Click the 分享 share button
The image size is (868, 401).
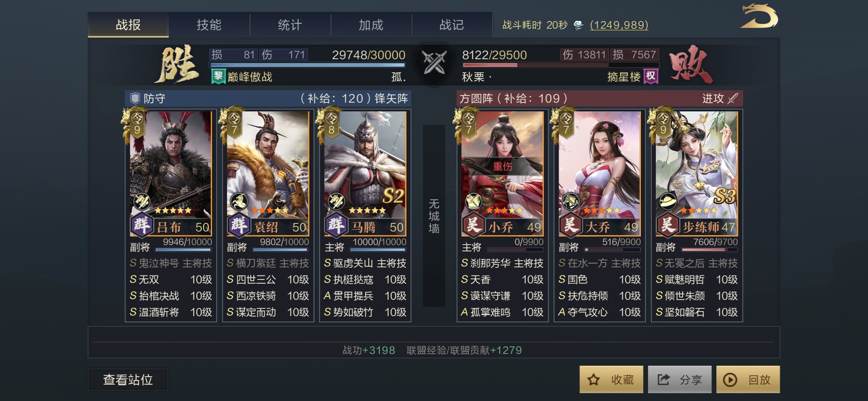pyautogui.click(x=680, y=379)
